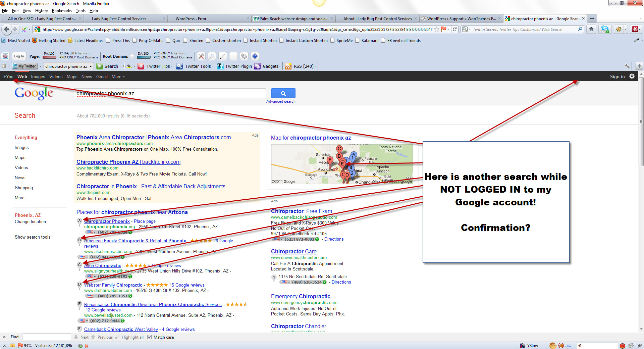The height and width of the screenshot is (349, 644).
Task: Open the Tools menu
Action: 80,11
